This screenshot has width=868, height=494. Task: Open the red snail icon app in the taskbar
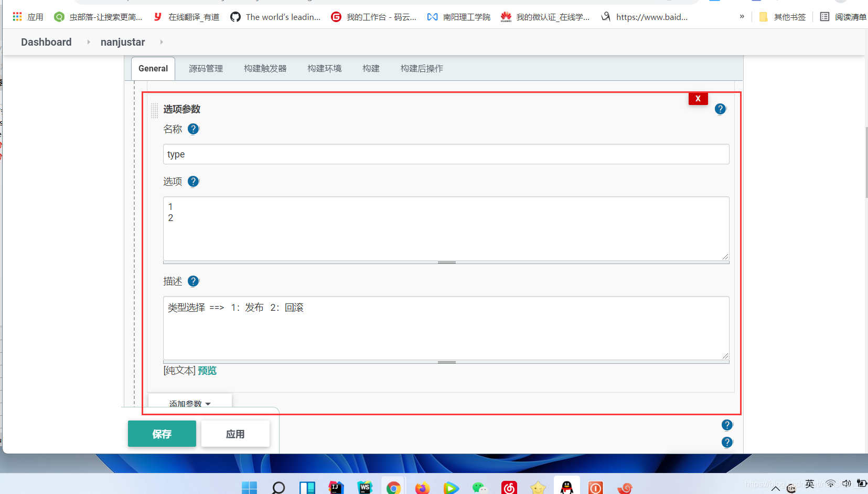tap(625, 488)
